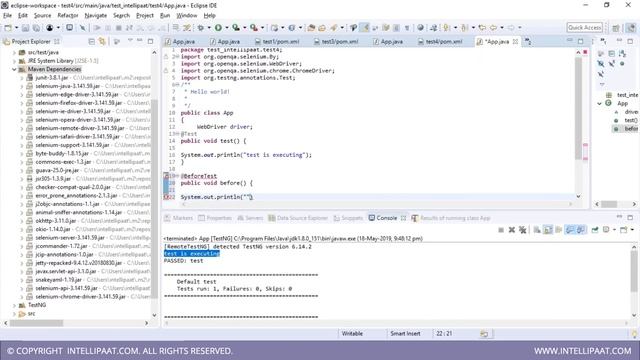Show the hidden editor tabs list
Screen dimensions: 640x360
[x=528, y=42]
